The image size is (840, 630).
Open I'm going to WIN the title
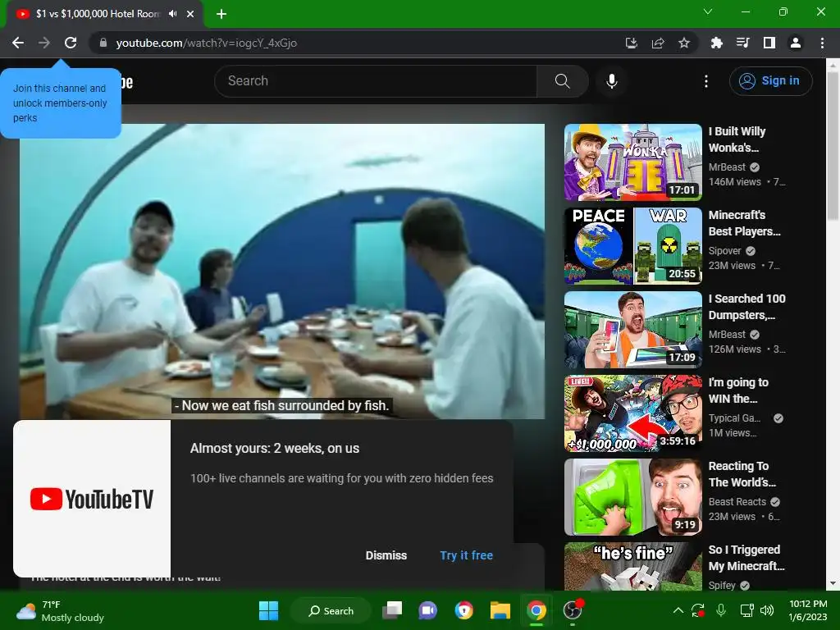[738, 390]
